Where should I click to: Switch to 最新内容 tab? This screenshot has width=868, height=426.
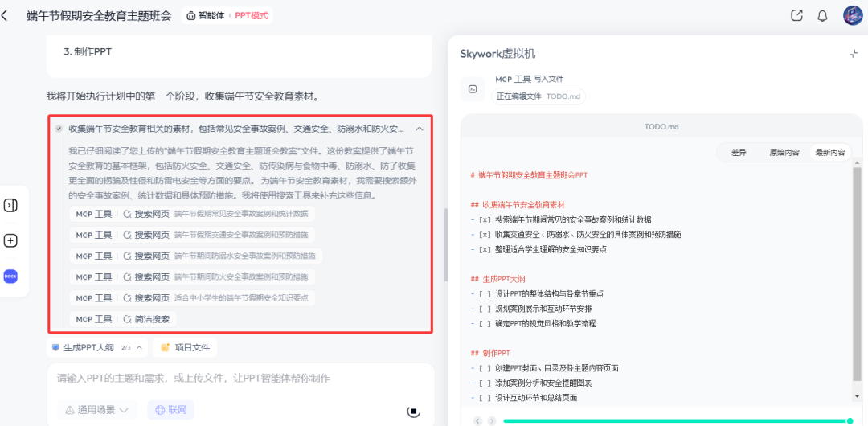829,153
